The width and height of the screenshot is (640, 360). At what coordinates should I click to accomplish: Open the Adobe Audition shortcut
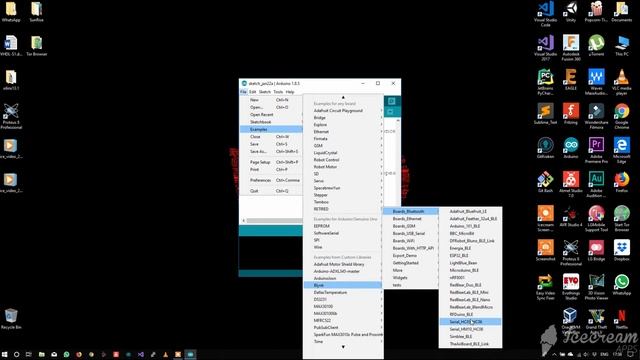point(596,185)
